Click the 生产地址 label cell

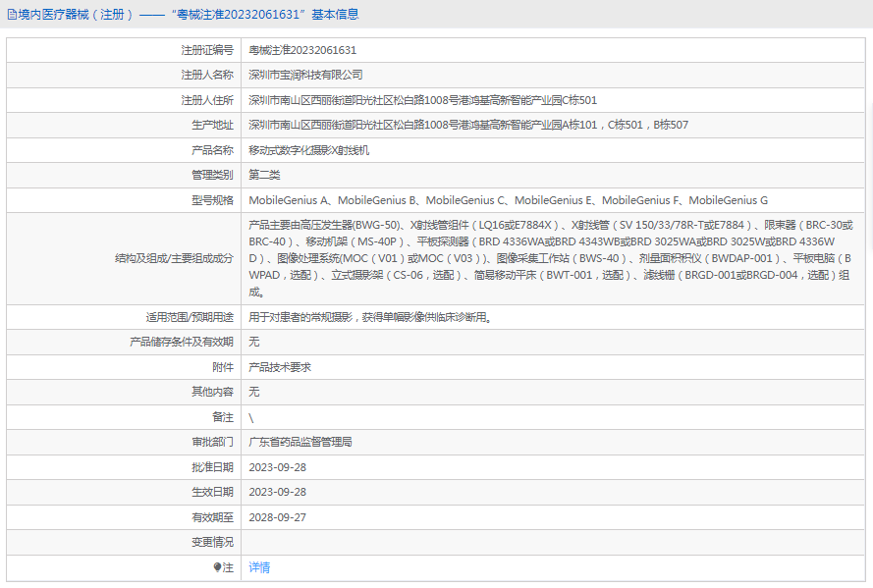tap(124, 126)
